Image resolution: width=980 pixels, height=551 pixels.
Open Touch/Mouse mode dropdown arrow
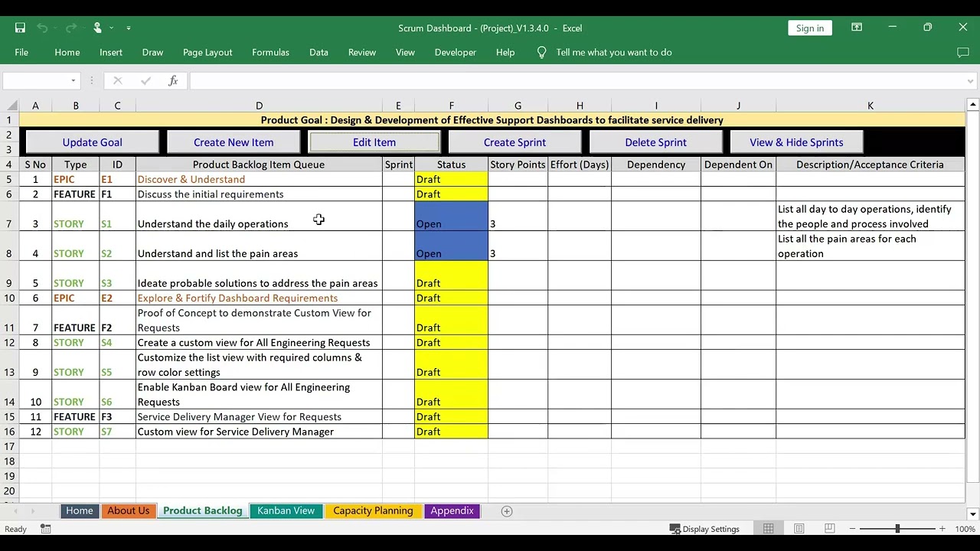[112, 28]
